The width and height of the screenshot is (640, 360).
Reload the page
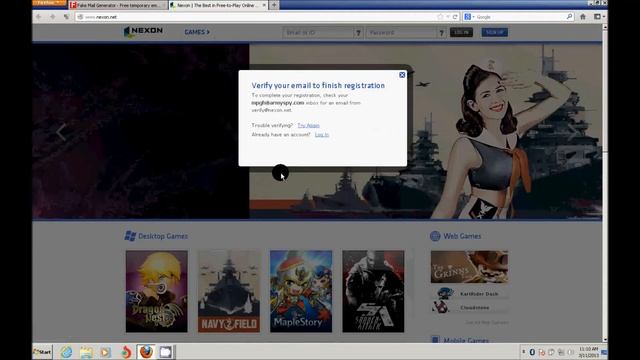tap(455, 17)
